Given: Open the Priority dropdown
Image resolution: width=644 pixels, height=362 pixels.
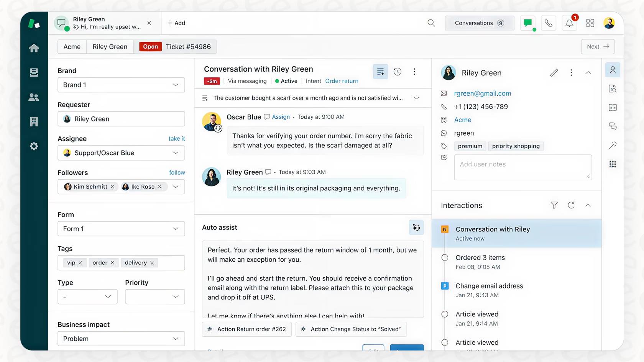Looking at the screenshot, I should pos(154,296).
